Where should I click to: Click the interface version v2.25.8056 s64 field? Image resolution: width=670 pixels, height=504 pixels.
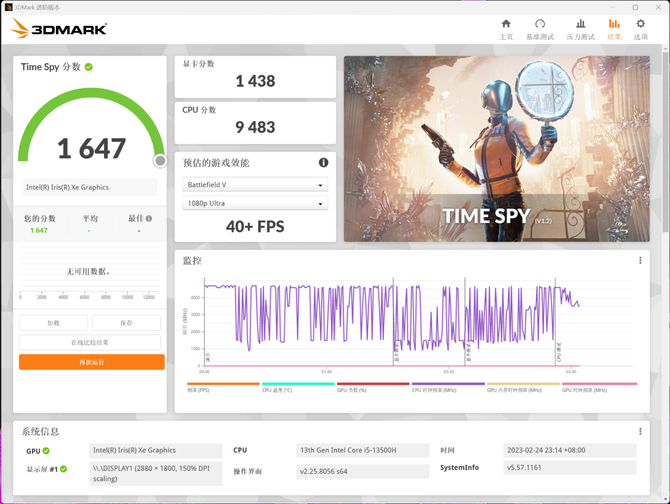coord(362,472)
